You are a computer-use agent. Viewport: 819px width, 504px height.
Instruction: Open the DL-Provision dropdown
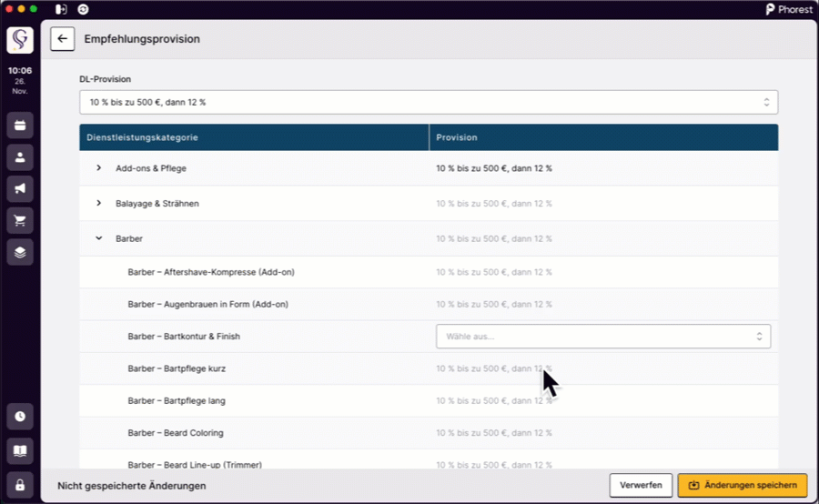tap(428, 102)
